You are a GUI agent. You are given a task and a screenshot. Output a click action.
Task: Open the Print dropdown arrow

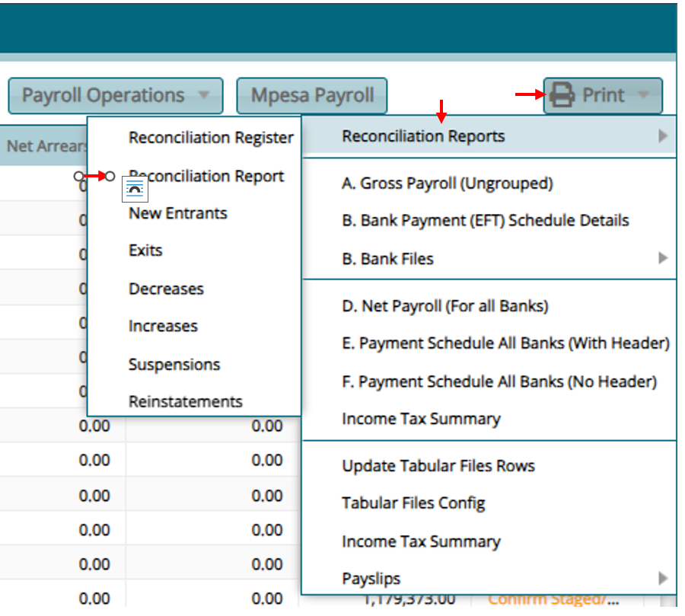(x=645, y=95)
